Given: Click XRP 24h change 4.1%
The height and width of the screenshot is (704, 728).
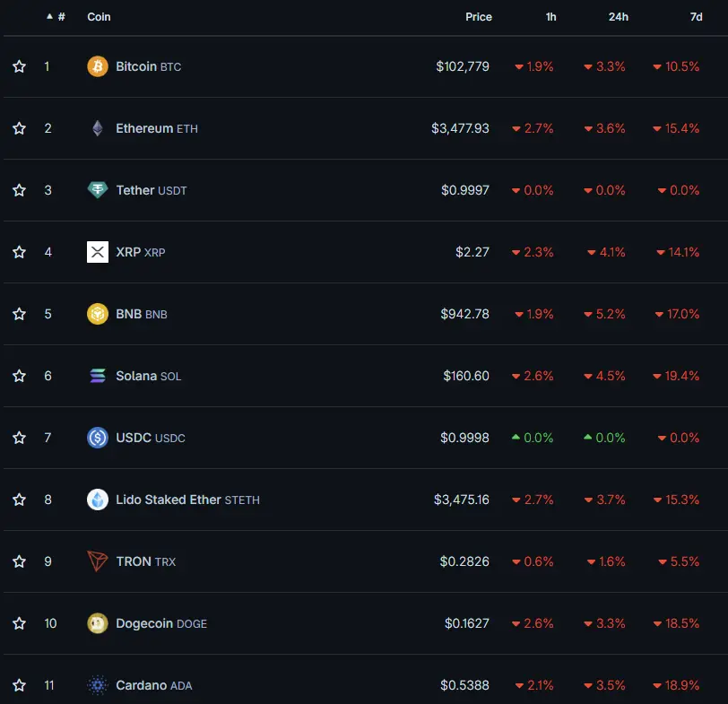Looking at the screenshot, I should [x=606, y=252].
